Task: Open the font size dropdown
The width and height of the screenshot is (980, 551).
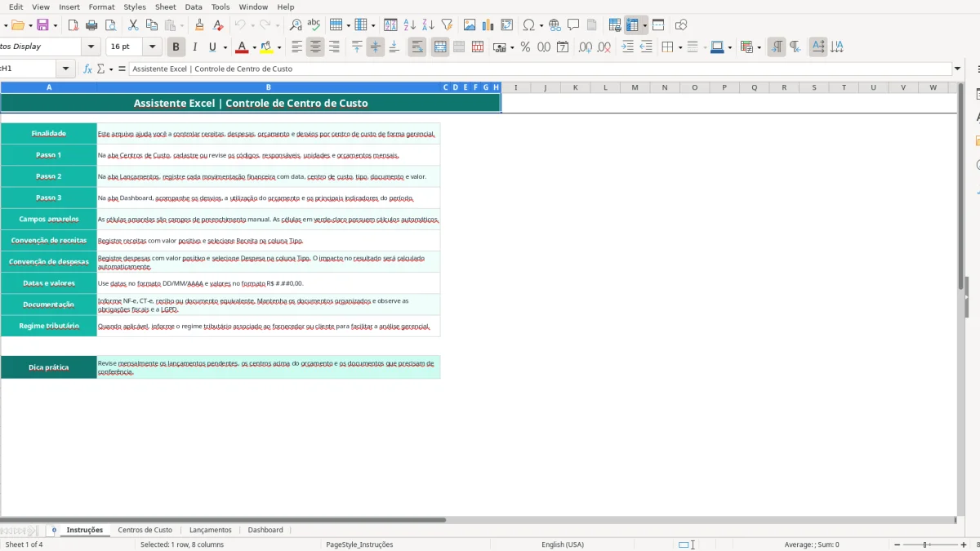Action: pos(153,47)
